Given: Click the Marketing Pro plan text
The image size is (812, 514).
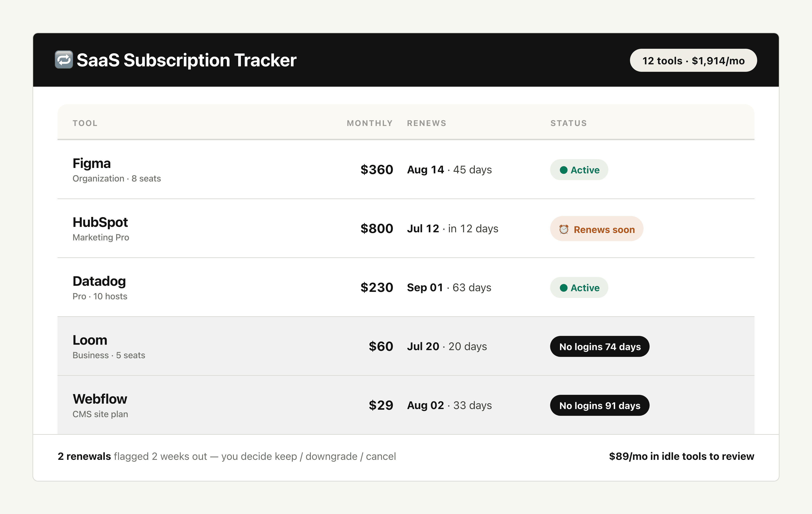Looking at the screenshot, I should point(101,237).
